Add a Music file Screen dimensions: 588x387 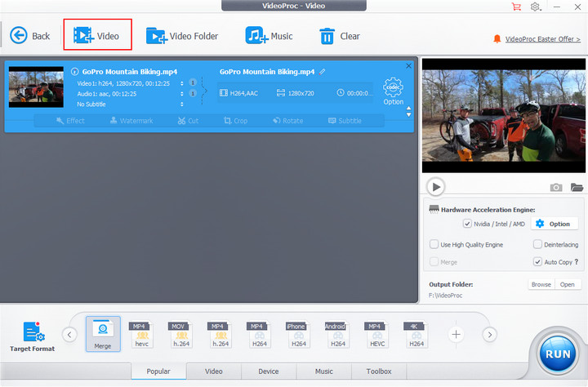(269, 36)
